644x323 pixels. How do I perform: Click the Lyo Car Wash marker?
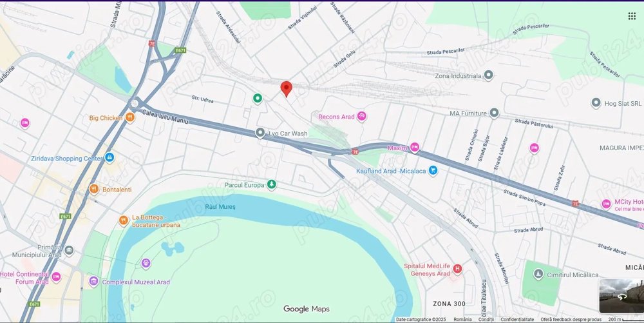pyautogui.click(x=260, y=133)
